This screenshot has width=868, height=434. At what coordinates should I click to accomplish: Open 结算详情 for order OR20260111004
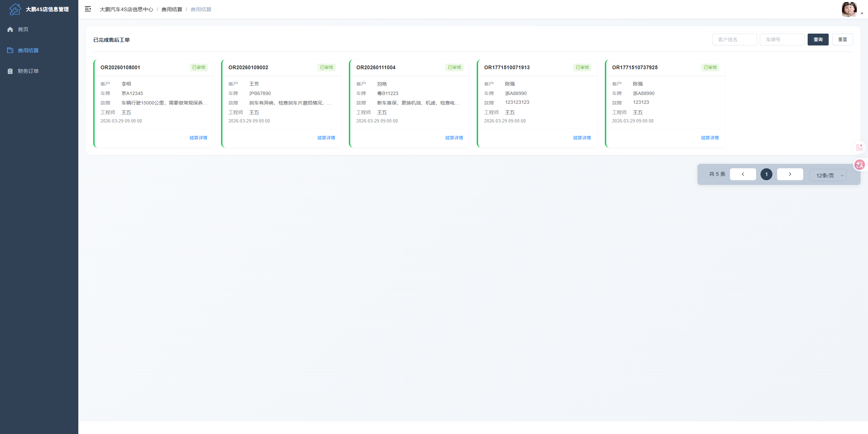pyautogui.click(x=454, y=138)
